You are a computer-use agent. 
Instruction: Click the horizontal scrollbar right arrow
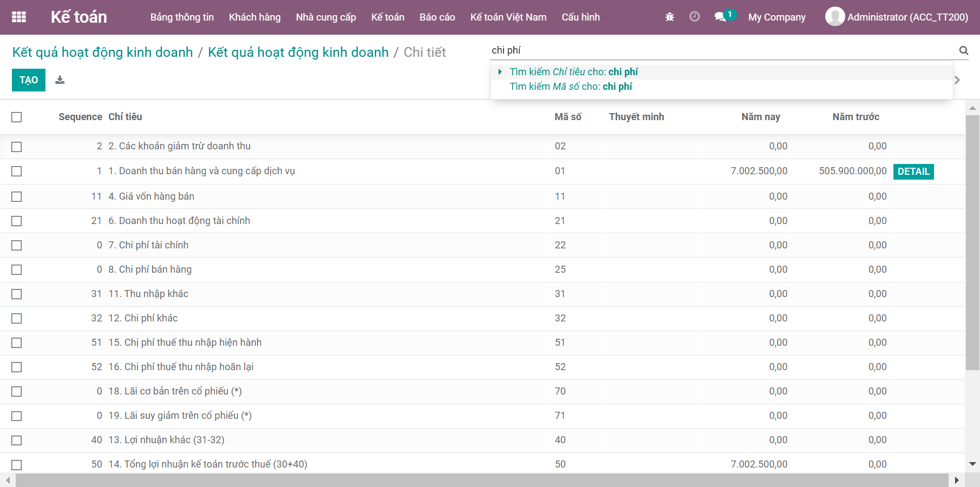coord(957,480)
